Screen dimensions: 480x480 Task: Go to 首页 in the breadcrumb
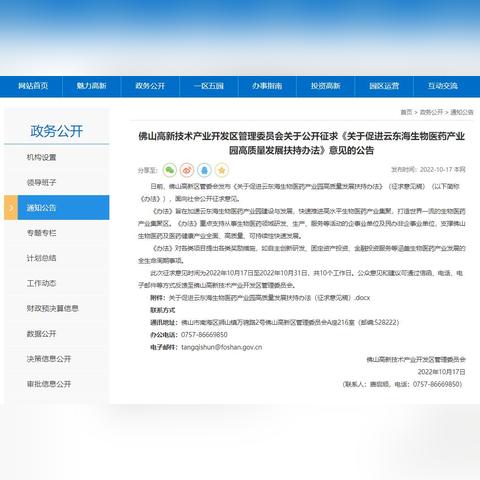coord(406,112)
